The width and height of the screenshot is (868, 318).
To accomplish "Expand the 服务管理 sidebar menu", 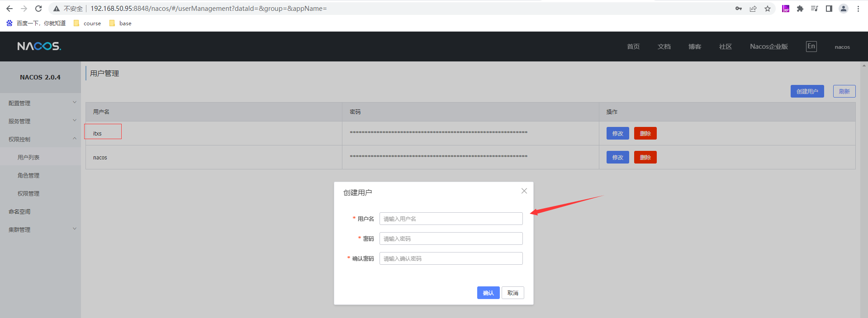I will [40, 121].
